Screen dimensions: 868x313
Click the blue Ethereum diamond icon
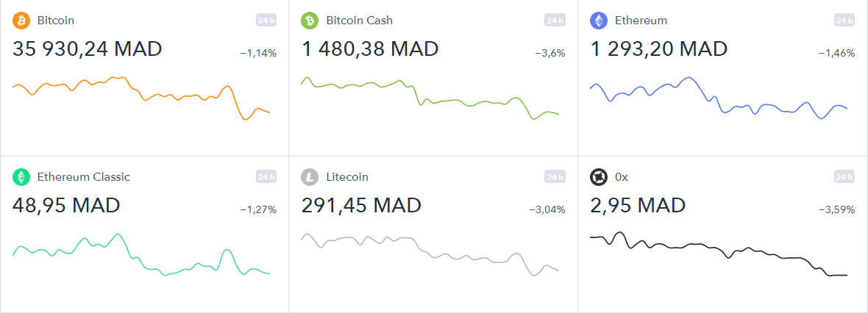599,21
